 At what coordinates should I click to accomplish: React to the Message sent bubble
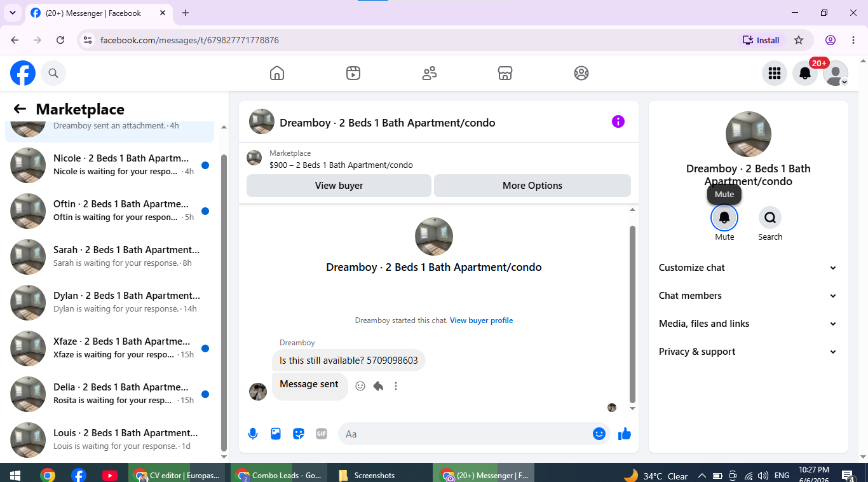pyautogui.click(x=360, y=386)
